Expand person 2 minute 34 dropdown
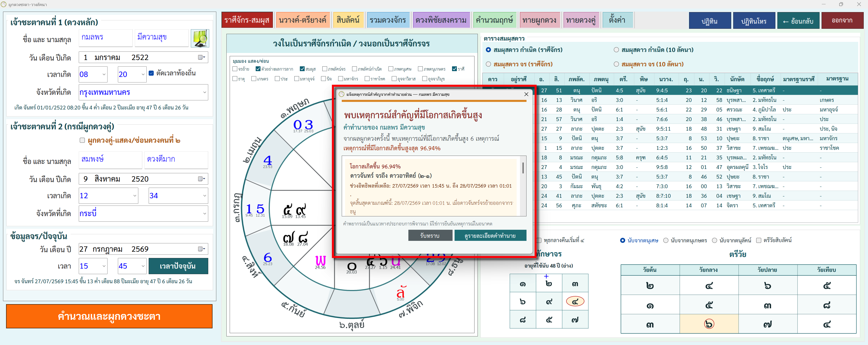 coord(204,196)
